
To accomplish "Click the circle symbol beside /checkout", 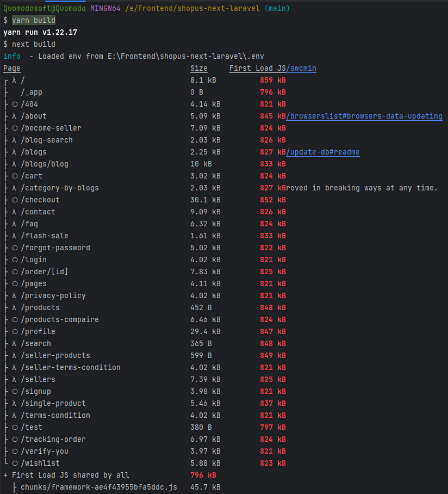I will tap(15, 200).
